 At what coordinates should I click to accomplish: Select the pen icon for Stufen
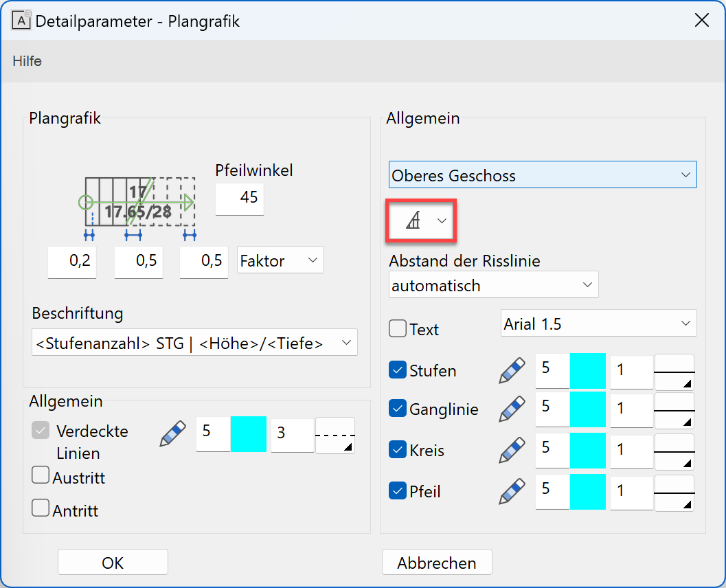[511, 369]
